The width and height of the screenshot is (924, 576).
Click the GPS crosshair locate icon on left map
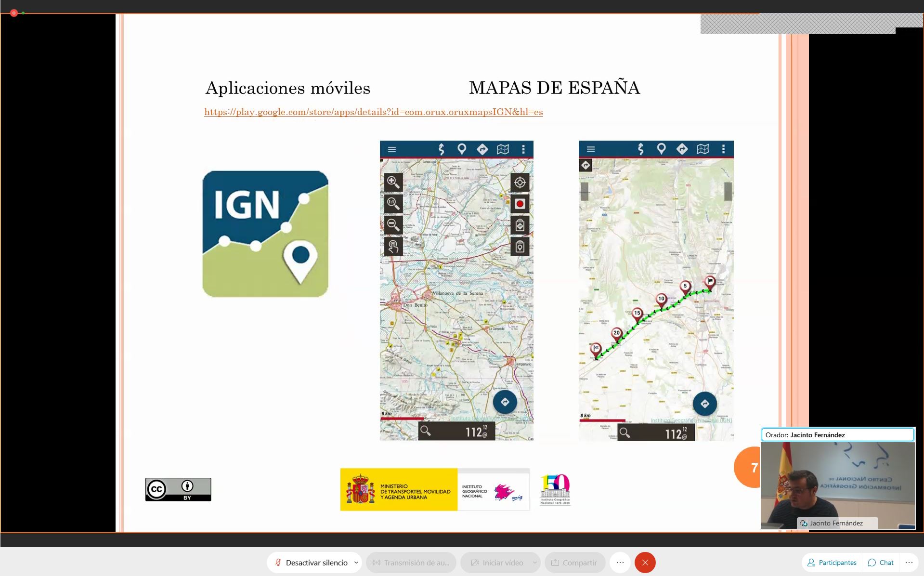pyautogui.click(x=520, y=183)
